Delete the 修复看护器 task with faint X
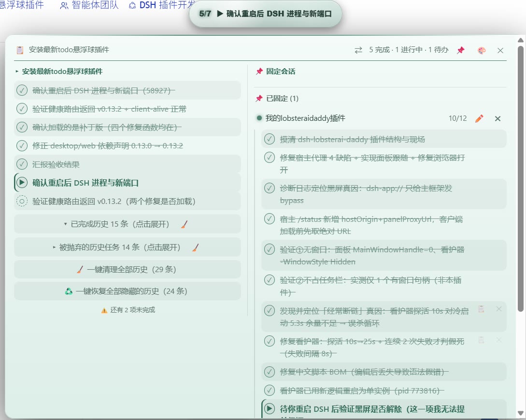This screenshot has height=420, width=526. (499, 340)
